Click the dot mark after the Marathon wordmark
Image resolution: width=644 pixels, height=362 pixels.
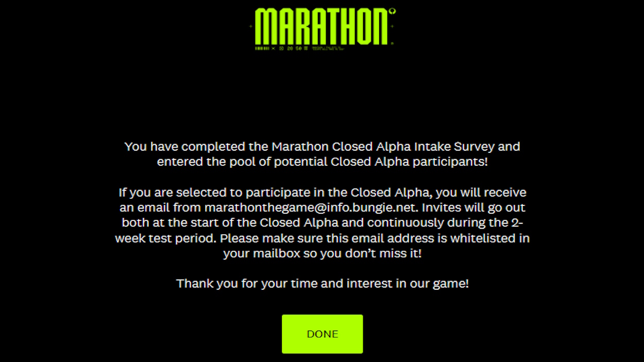click(x=393, y=43)
